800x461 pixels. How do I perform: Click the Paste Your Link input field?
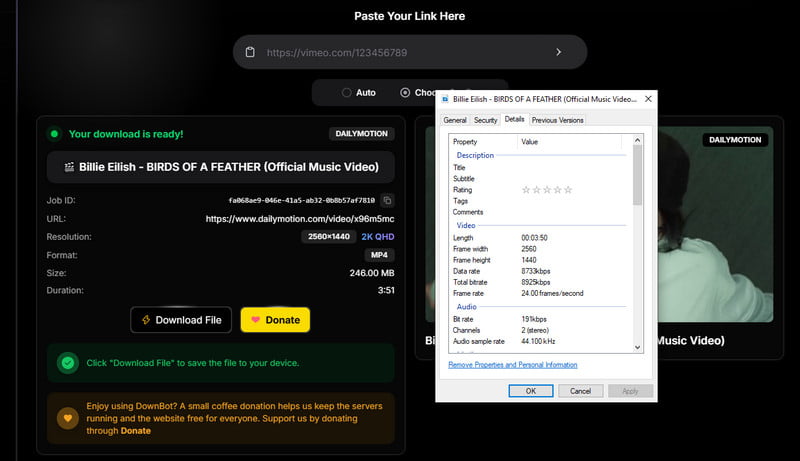pyautogui.click(x=410, y=52)
